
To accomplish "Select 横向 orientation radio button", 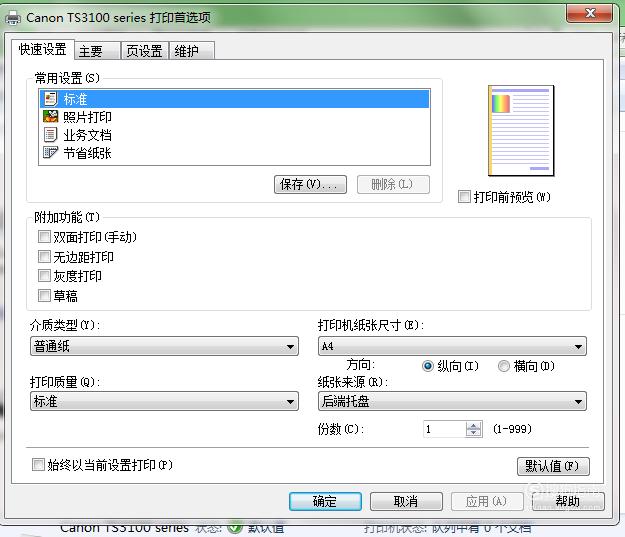I will coord(504,366).
